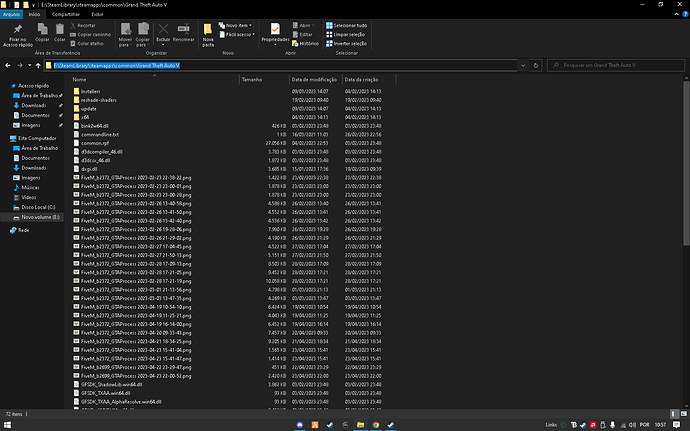Click the Colar paste icon
This screenshot has height=431, width=690.
[59, 31]
